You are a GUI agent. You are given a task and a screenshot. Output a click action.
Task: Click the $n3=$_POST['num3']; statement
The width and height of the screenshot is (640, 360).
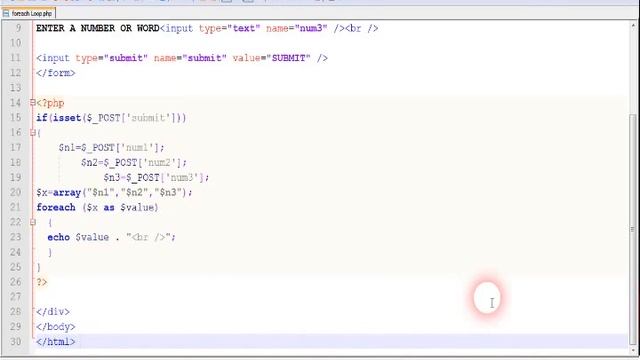click(x=156, y=178)
